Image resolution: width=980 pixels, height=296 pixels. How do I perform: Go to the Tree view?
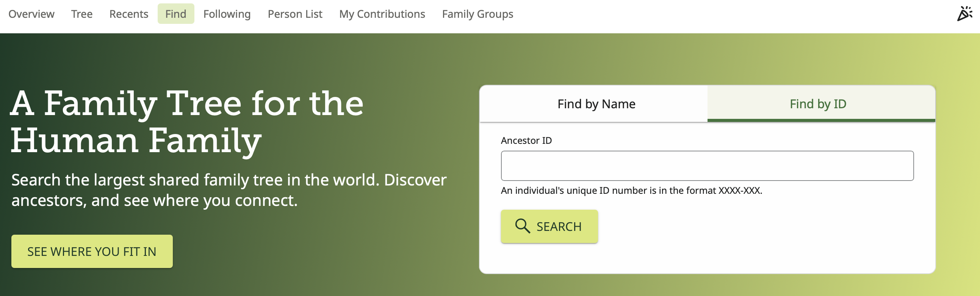(82, 14)
